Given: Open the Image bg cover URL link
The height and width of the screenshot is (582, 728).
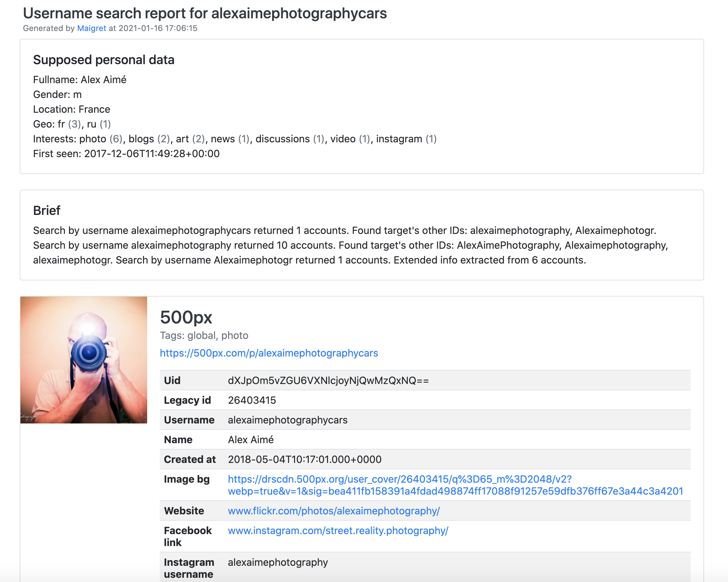Looking at the screenshot, I should click(399, 479).
